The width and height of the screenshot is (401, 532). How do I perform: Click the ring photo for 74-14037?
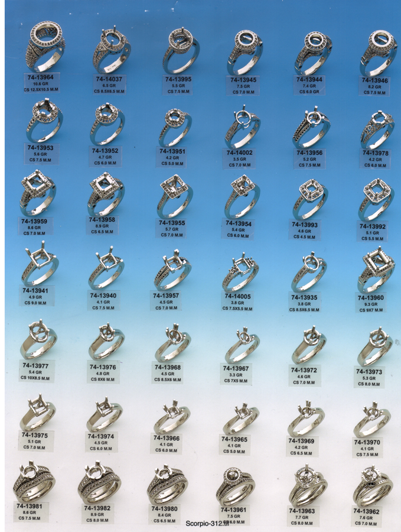(x=111, y=50)
